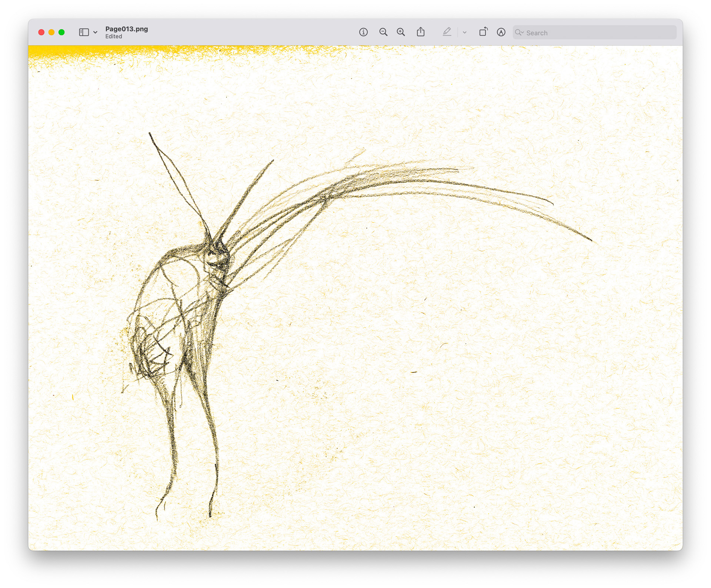Image resolution: width=711 pixels, height=588 pixels.
Task: Share Page013.png with the share icon
Action: tap(420, 32)
